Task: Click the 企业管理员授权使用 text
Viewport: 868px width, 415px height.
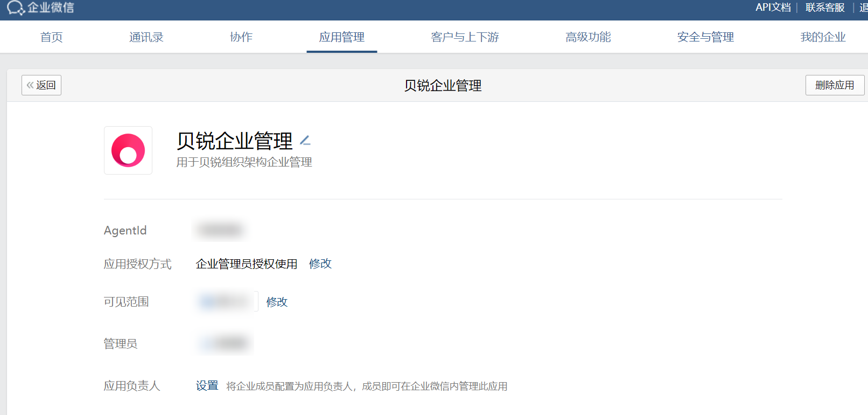Action: coord(247,264)
